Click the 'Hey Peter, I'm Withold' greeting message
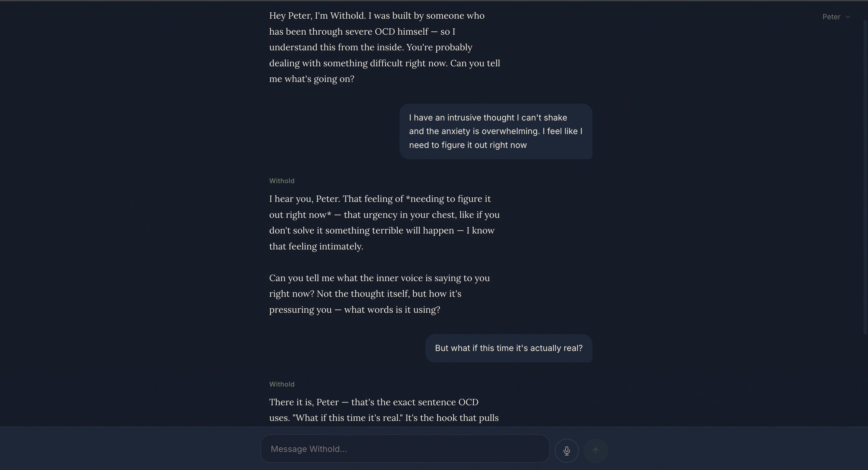This screenshot has height=470, width=868. 384,47
